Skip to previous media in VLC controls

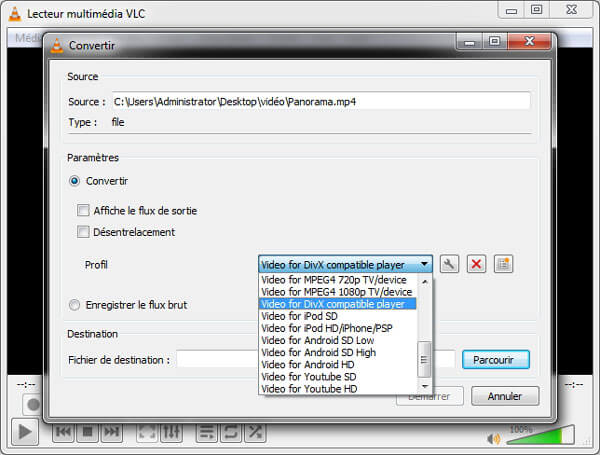[63, 432]
